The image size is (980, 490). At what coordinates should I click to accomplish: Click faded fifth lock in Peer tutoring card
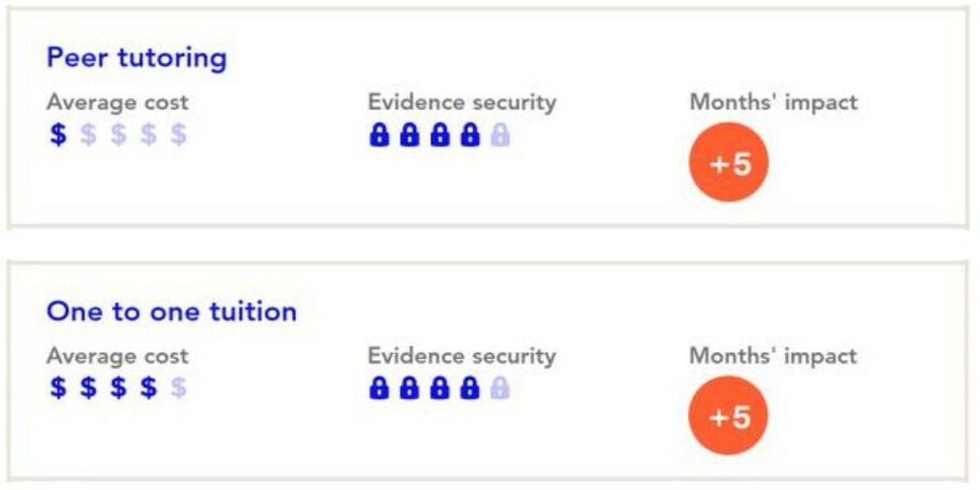pos(500,135)
